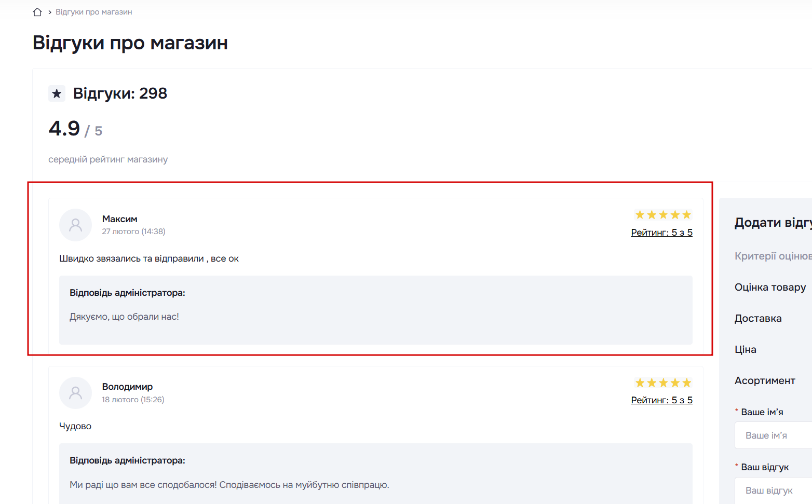The width and height of the screenshot is (812, 504).
Task: Select the 'Доставка' rating criterion
Action: tap(758, 318)
